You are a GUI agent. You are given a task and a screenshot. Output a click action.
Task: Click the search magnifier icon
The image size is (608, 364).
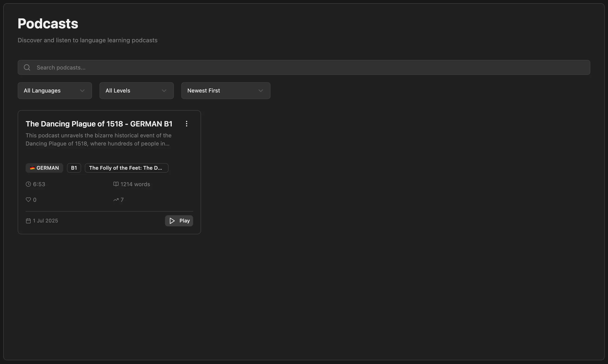pyautogui.click(x=27, y=67)
